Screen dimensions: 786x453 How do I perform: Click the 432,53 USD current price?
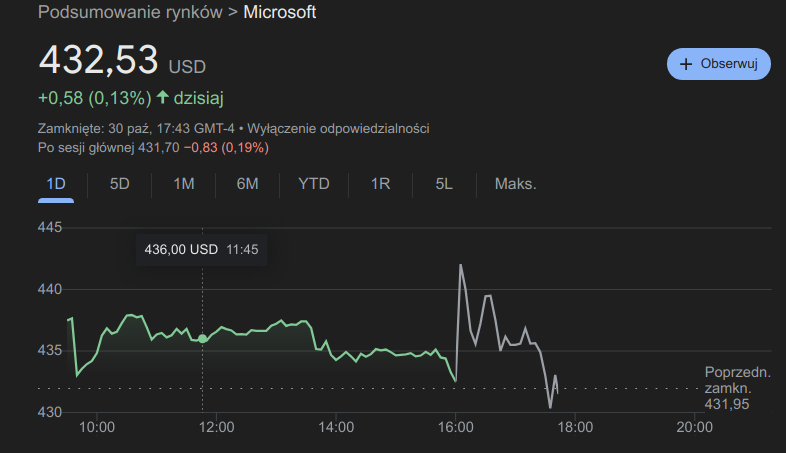point(122,61)
